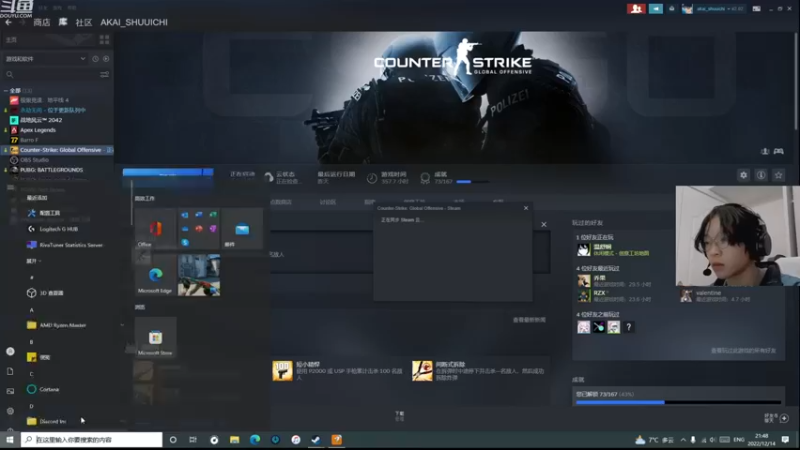Screen dimensions: 800x450
Task: Click the Cortana circle taskbar icon
Action: click(x=173, y=439)
